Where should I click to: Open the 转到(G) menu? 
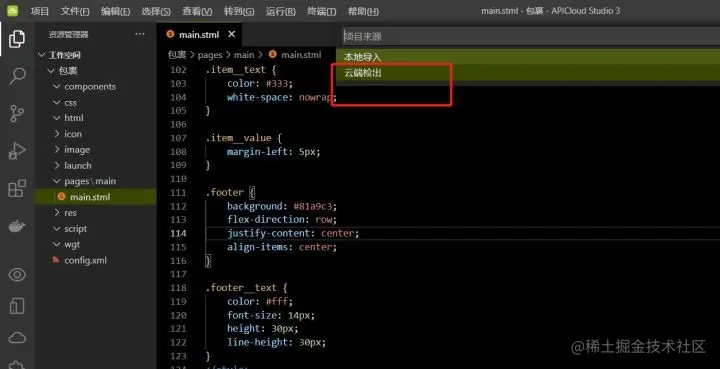pos(239,11)
